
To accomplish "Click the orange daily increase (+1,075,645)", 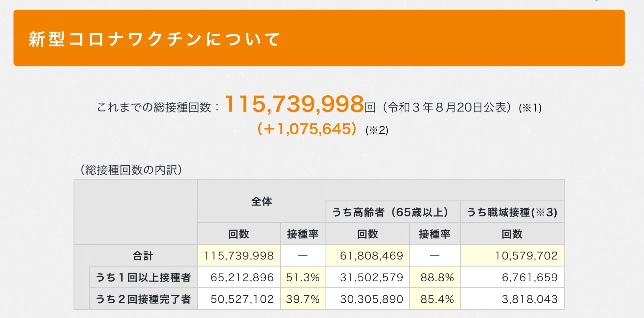I will [x=307, y=129].
